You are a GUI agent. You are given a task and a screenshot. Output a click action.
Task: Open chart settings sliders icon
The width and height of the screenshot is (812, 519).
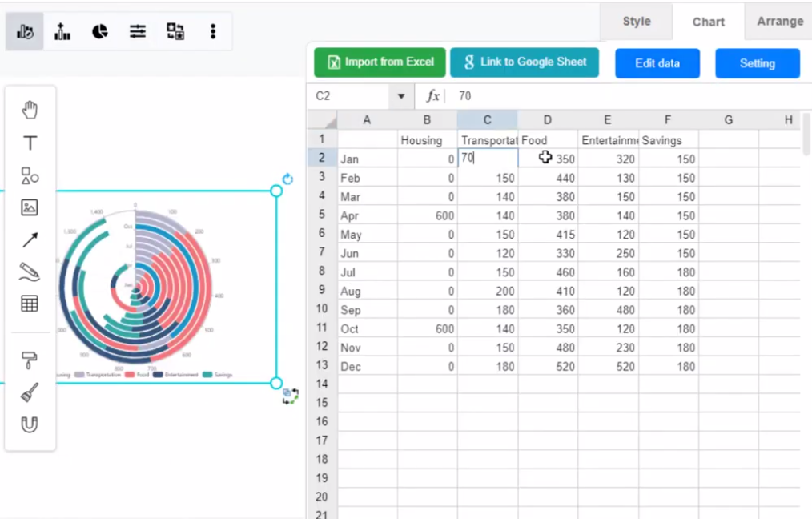137,30
